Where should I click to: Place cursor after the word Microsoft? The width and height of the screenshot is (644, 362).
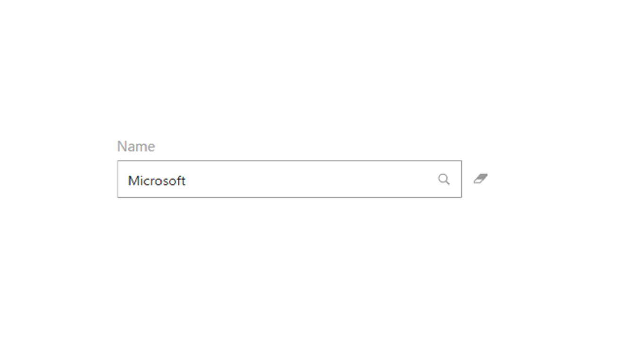[x=187, y=181]
